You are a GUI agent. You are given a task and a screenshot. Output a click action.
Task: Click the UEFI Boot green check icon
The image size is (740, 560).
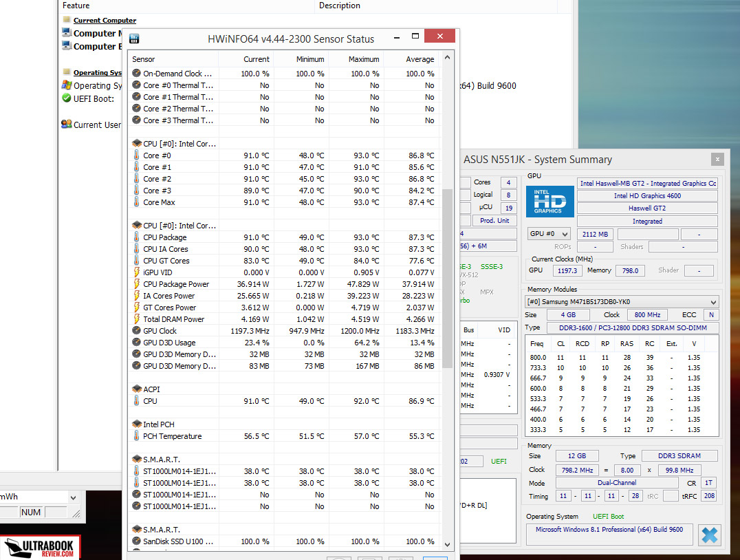[67, 98]
